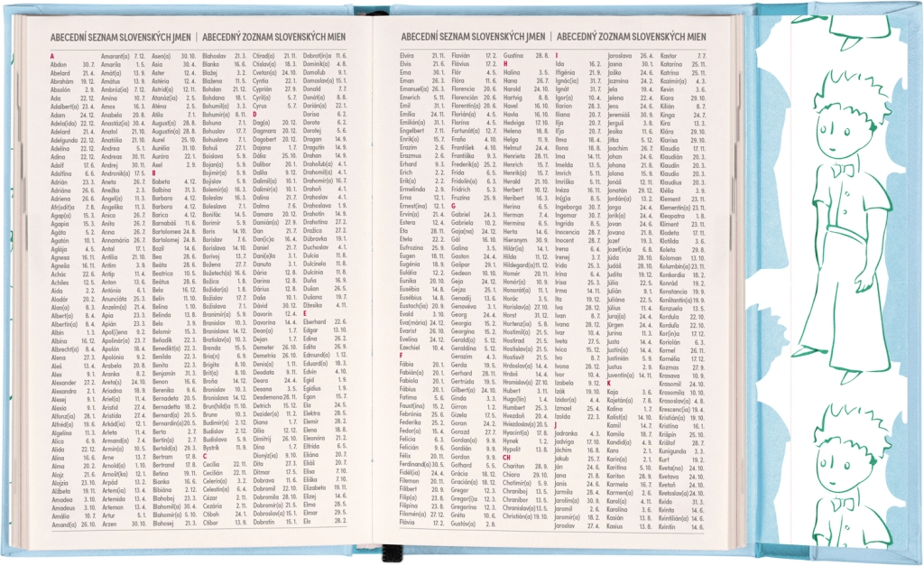Click the name "Ifigénia"
The image size is (924, 566).
pyautogui.click(x=565, y=72)
